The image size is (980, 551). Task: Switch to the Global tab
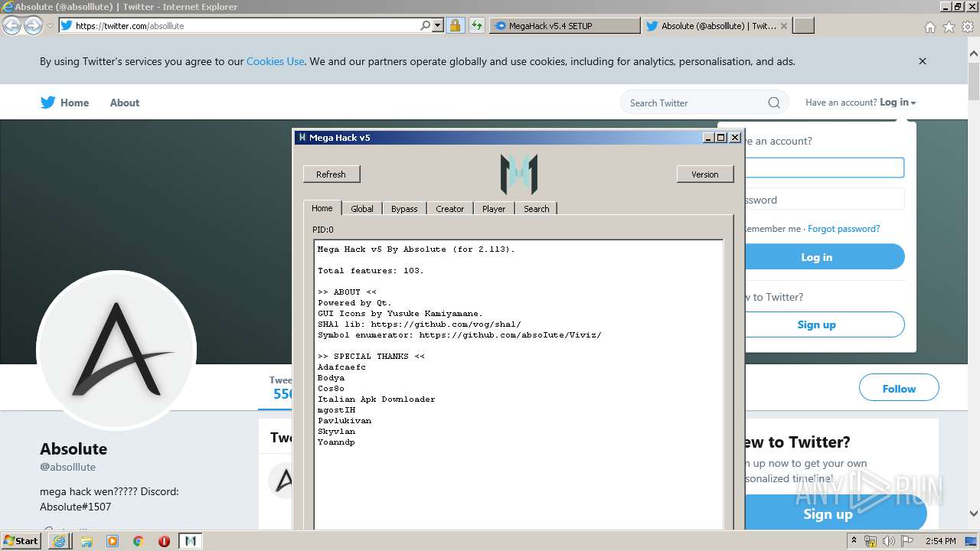tap(362, 208)
